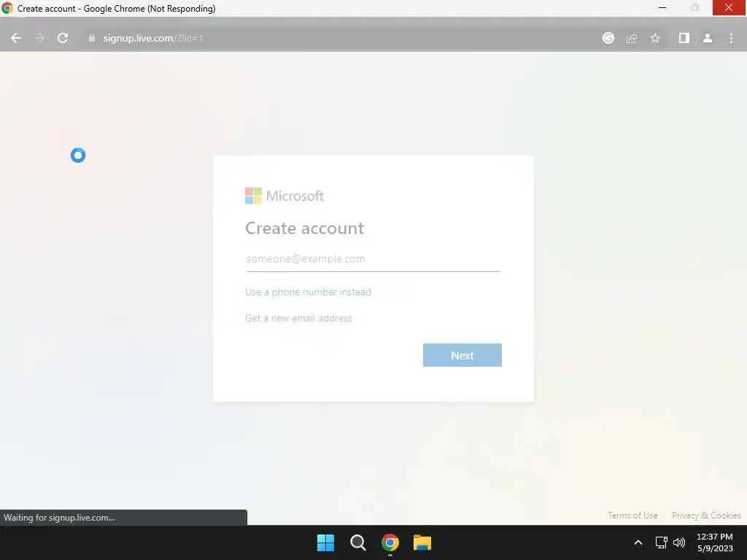
Task: Click the Chrome icon in the title bar
Action: pos(7,8)
